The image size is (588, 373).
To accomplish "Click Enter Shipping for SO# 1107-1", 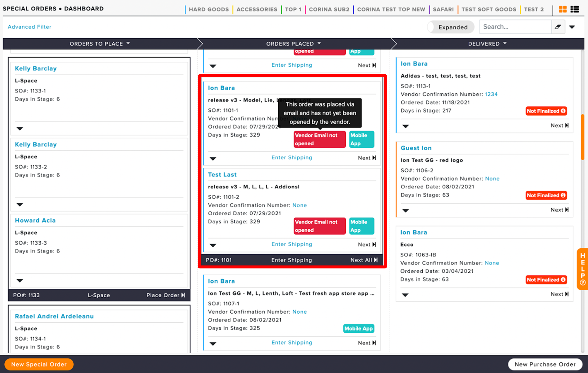I will click(292, 343).
